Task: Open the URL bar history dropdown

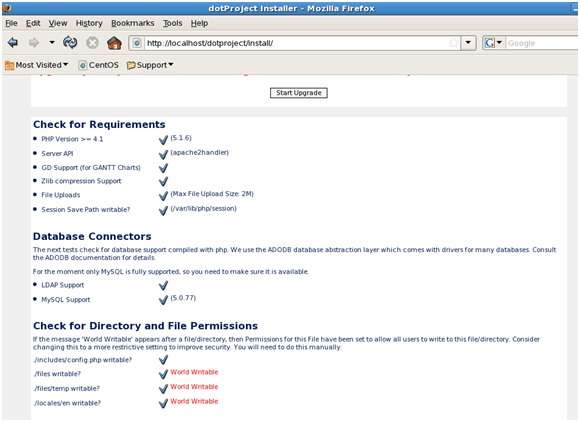Action: [x=468, y=43]
